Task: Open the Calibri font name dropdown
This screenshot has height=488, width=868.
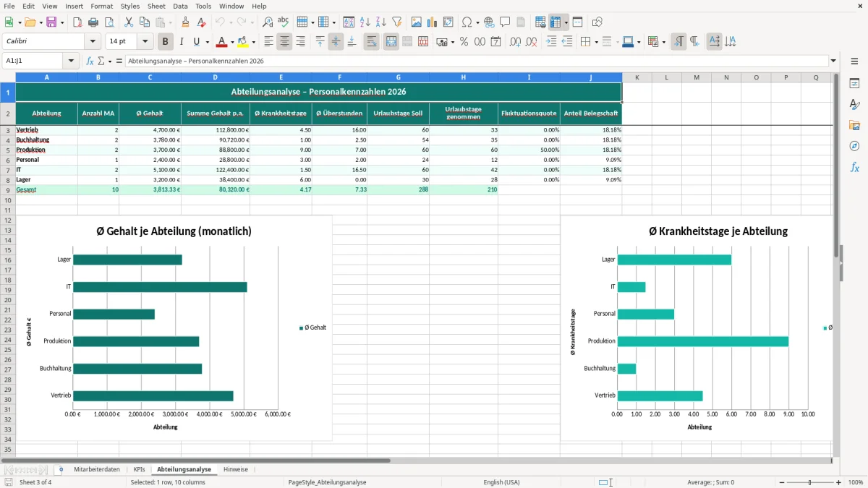Action: [x=92, y=42]
